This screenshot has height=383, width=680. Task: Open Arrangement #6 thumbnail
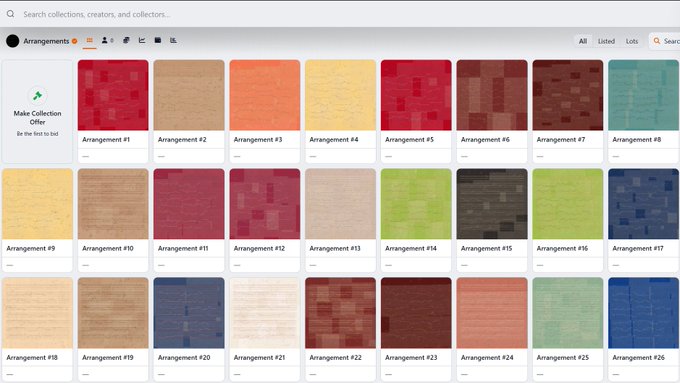tap(492, 95)
